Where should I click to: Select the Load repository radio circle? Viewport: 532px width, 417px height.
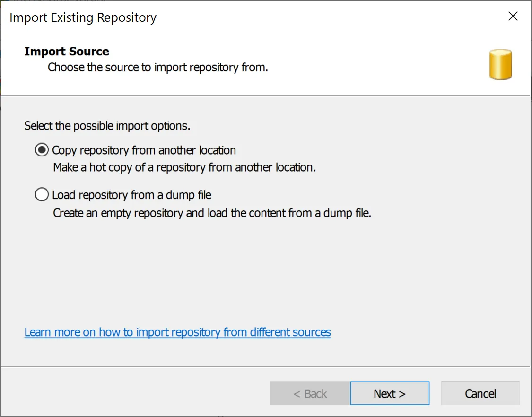(x=42, y=195)
